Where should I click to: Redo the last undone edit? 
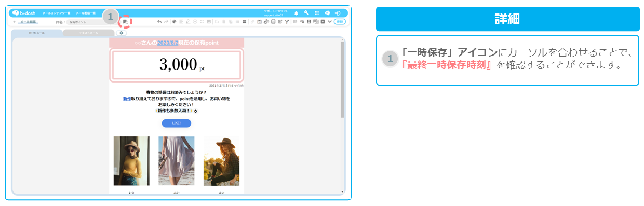[166, 21]
